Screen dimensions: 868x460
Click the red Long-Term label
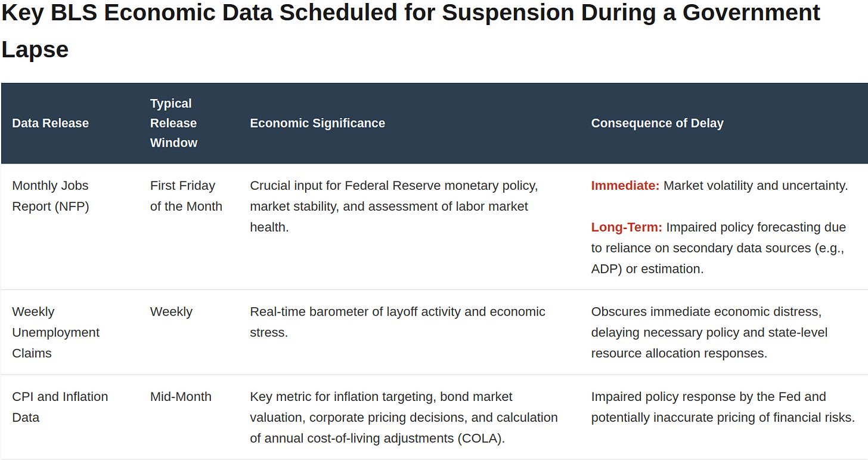tap(627, 227)
